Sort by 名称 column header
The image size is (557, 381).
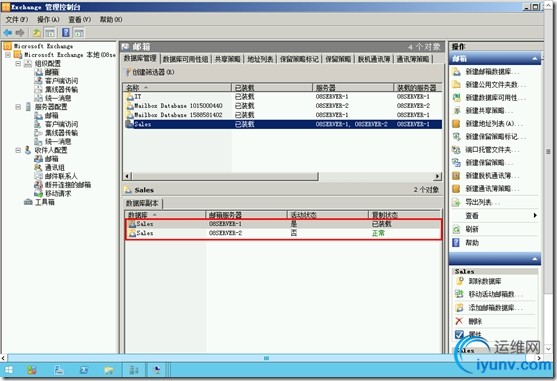pyautogui.click(x=178, y=87)
